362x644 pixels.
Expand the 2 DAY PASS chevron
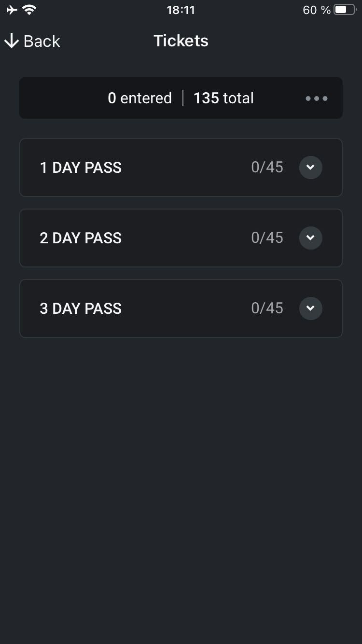(x=311, y=238)
